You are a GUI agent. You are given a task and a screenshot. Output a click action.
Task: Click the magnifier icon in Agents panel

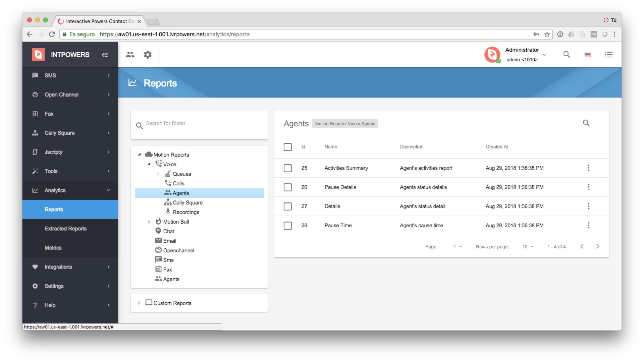(586, 123)
